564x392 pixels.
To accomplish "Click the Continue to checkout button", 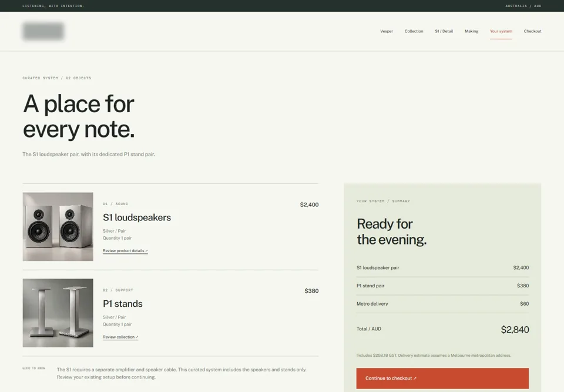I will 442,378.
